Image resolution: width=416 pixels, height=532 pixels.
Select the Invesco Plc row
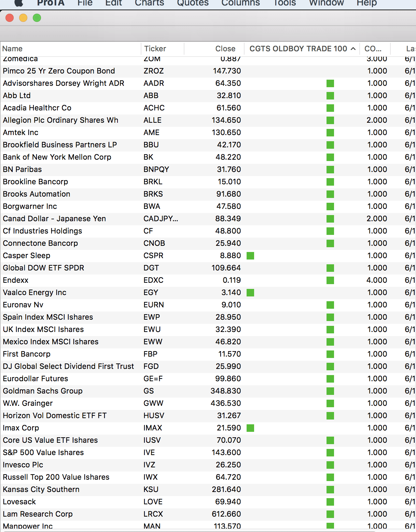tap(208, 465)
